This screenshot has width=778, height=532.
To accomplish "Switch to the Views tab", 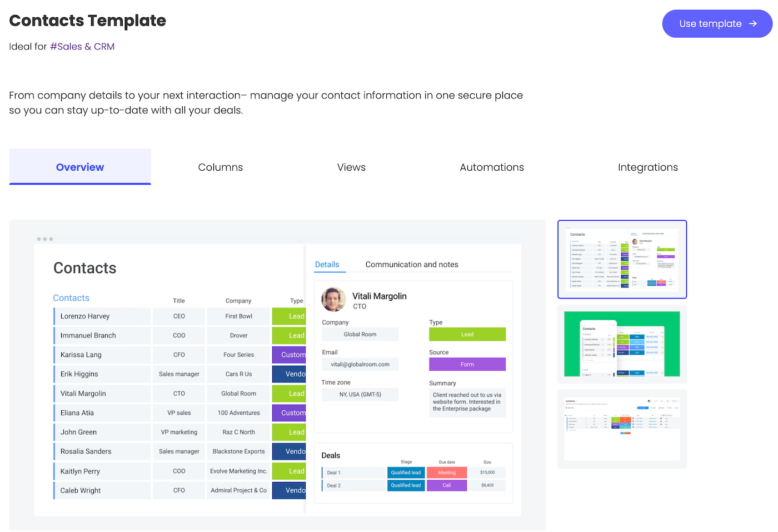I will pos(351,167).
